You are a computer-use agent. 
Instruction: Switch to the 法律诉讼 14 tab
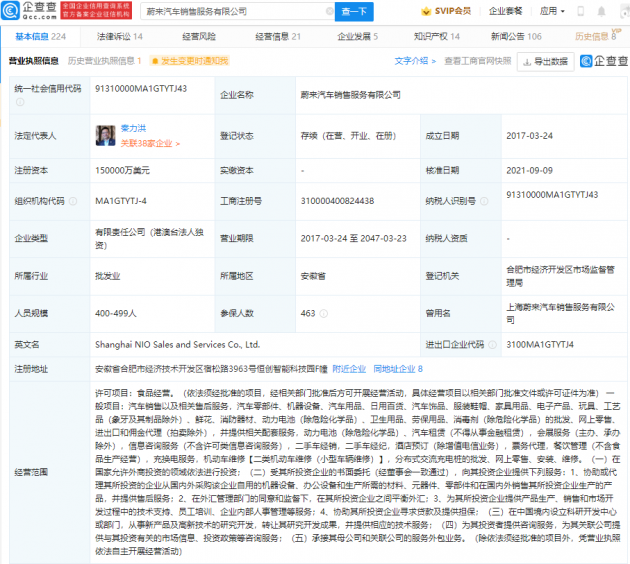[x=120, y=37]
